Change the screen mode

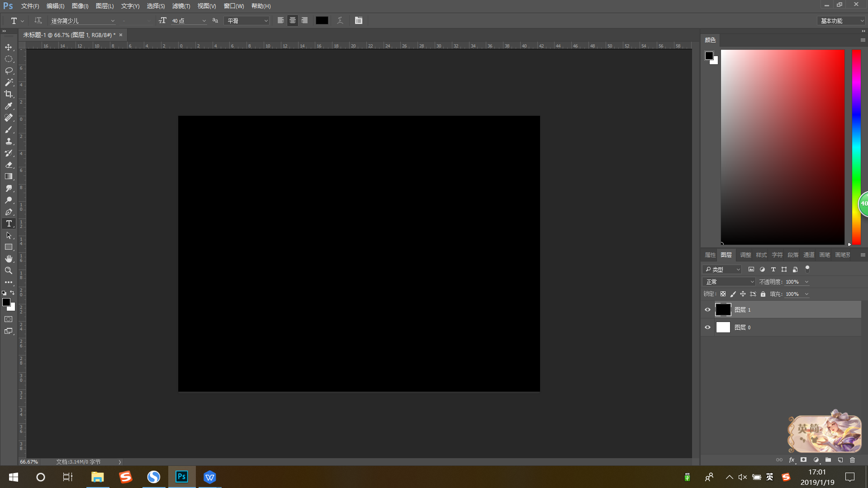pyautogui.click(x=9, y=331)
